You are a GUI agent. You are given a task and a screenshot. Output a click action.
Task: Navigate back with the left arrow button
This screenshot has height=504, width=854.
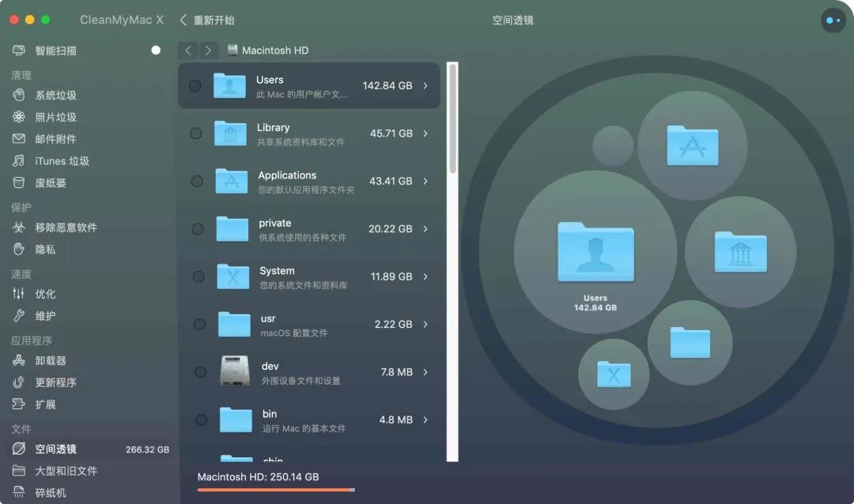(188, 50)
